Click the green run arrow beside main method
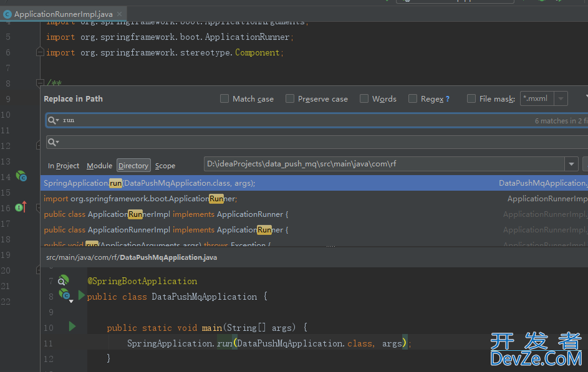Screen dimensions: 588x372 (72, 327)
